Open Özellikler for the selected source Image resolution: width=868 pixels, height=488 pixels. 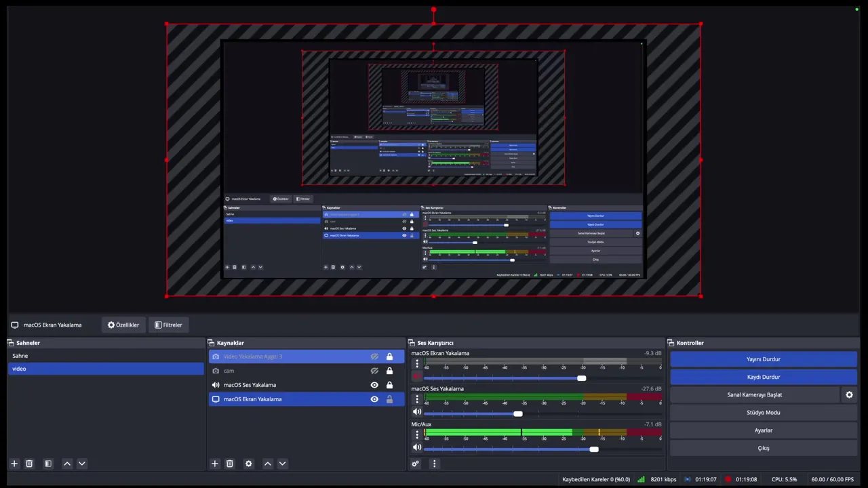tap(123, 325)
